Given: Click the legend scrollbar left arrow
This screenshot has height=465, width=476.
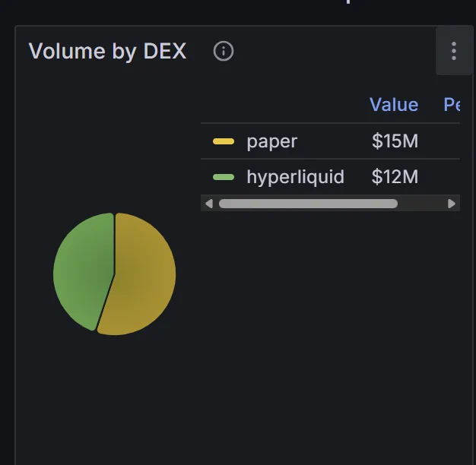Looking at the screenshot, I should point(209,204).
